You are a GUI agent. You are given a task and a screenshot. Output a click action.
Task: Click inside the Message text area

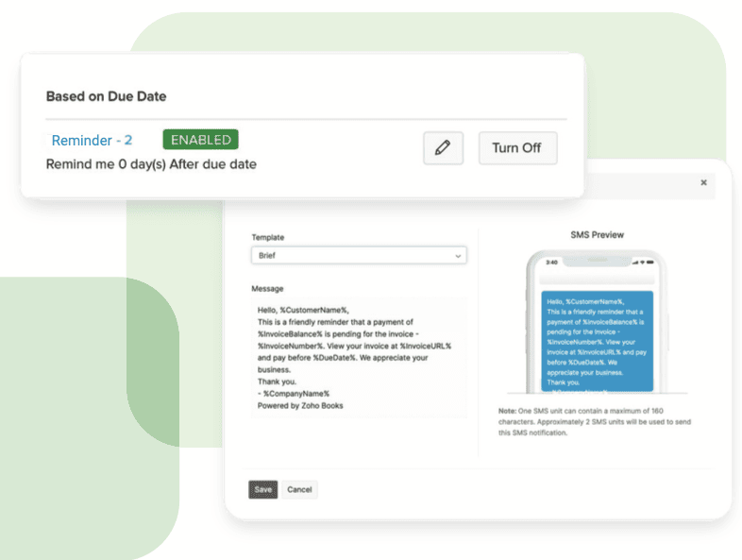tap(359, 357)
